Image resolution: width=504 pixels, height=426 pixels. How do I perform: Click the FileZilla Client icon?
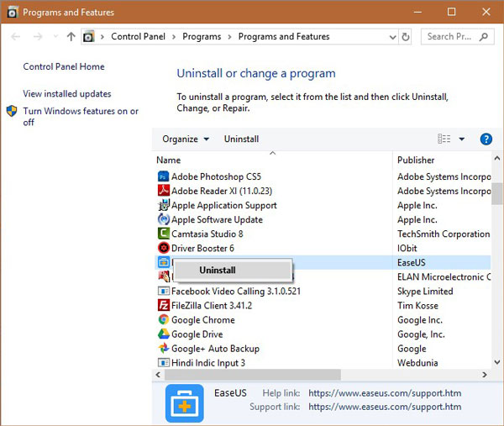[163, 306]
